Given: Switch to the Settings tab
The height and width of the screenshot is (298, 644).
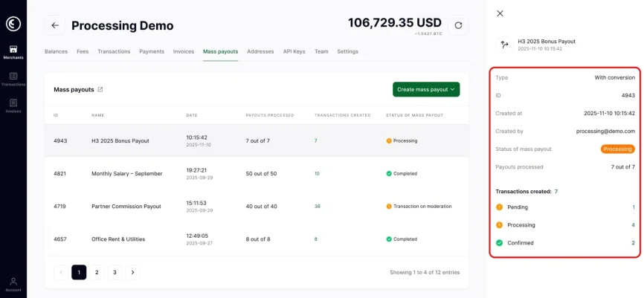Looking at the screenshot, I should click(347, 51).
